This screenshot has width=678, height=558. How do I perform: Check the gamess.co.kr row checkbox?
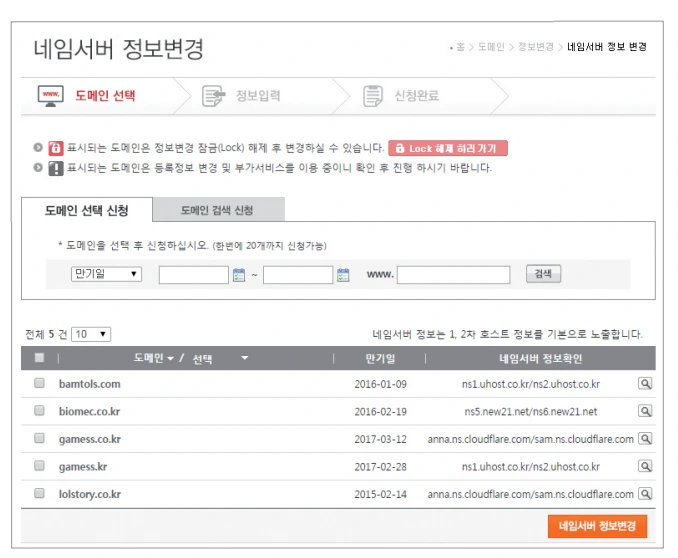point(39,438)
